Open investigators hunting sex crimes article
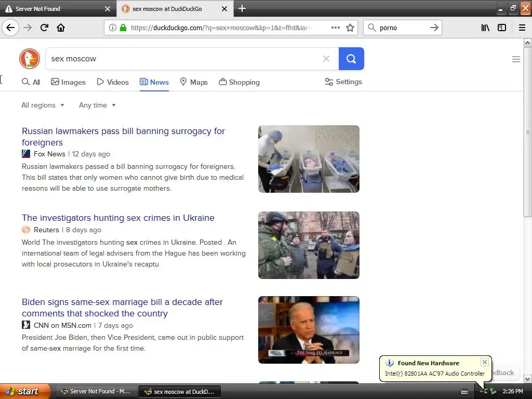Image resolution: width=532 pixels, height=399 pixels. [x=118, y=218]
